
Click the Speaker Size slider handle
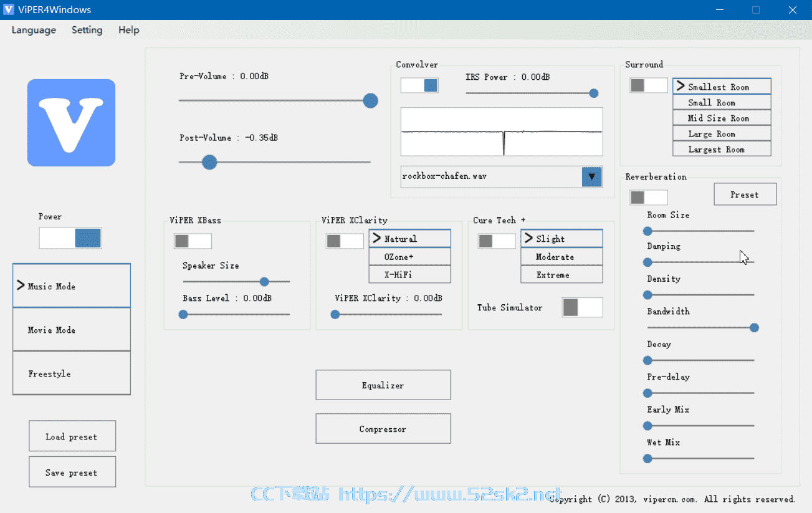coord(264,282)
